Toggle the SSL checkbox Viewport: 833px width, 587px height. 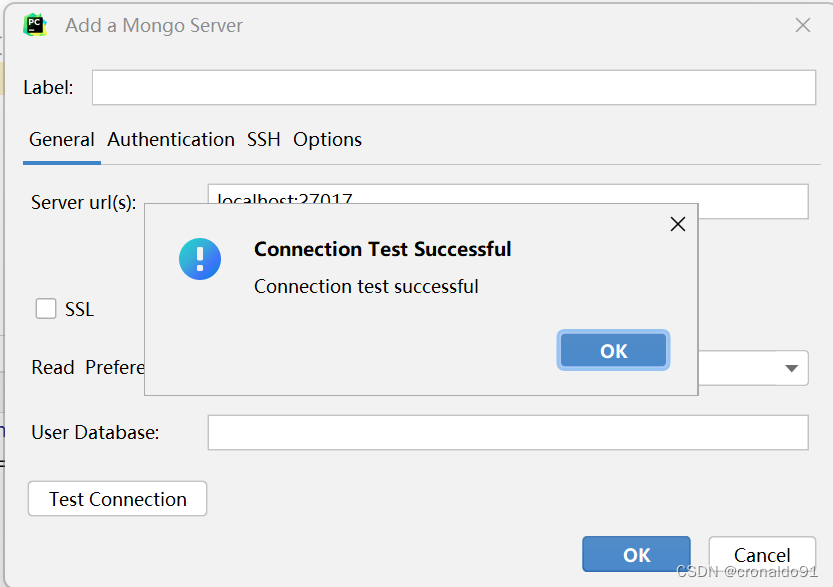(46, 309)
